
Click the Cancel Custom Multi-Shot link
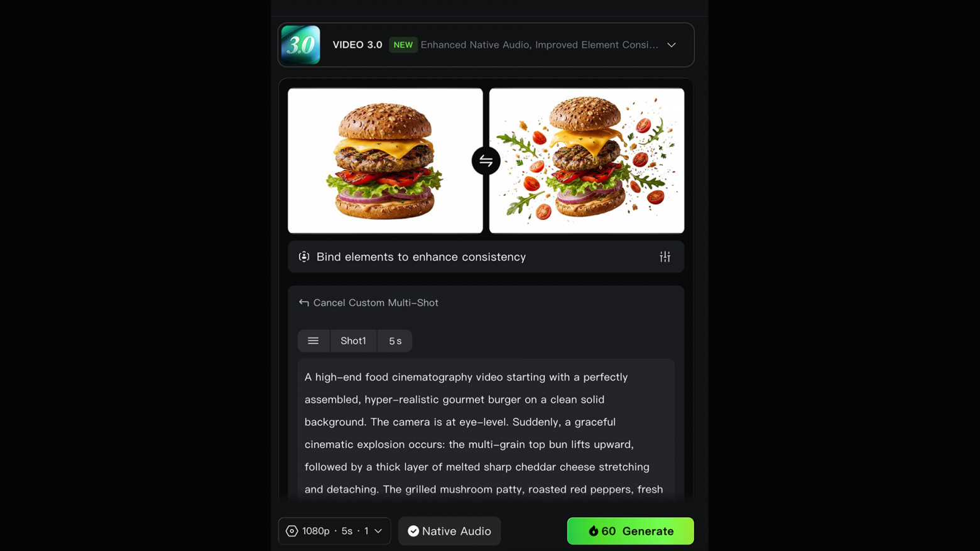click(376, 303)
